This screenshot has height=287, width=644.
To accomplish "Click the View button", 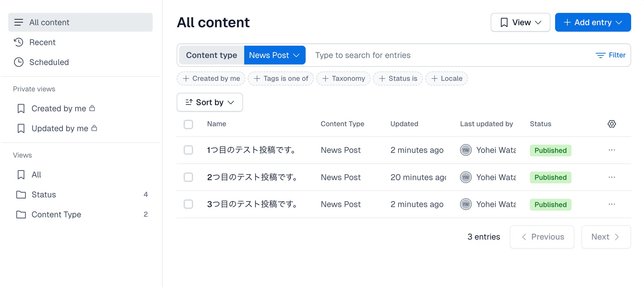I will tap(520, 22).
